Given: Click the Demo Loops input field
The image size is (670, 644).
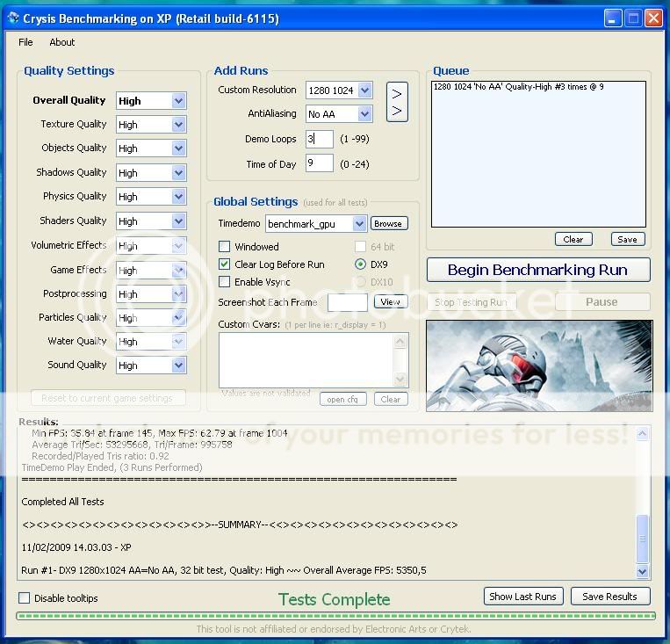Looking at the screenshot, I should click(x=320, y=139).
